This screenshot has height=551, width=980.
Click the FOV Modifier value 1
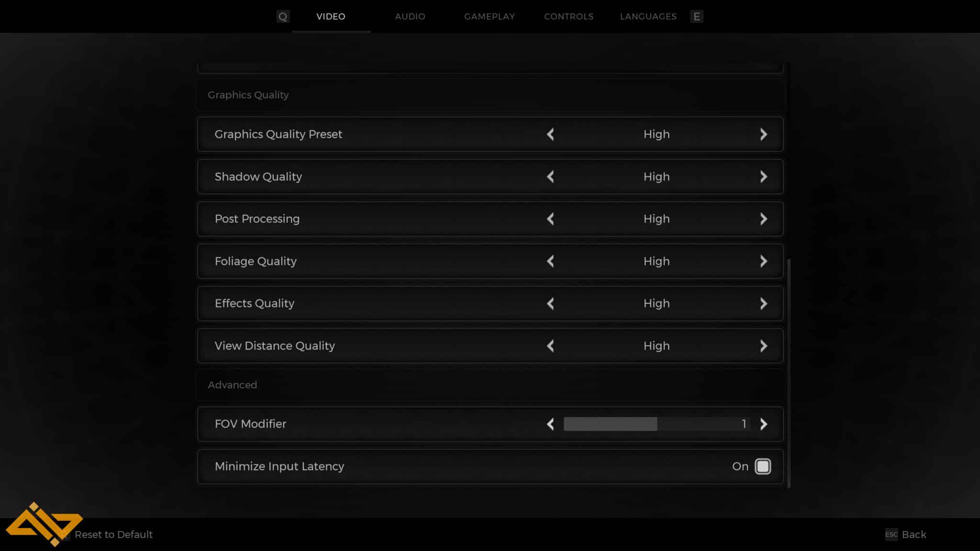[744, 424]
